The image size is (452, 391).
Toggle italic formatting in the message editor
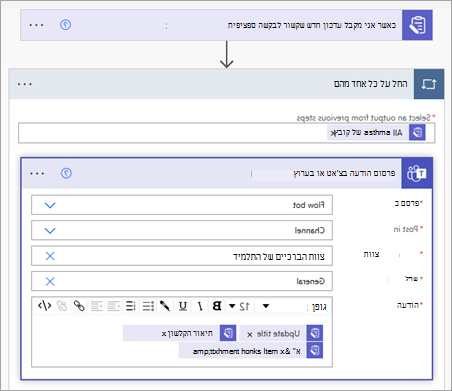tap(200, 306)
